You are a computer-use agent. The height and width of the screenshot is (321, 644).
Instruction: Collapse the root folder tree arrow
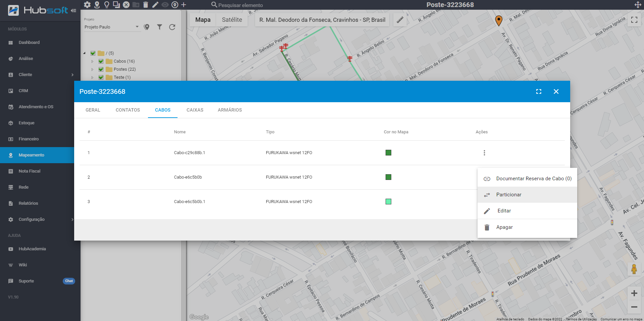click(x=84, y=53)
